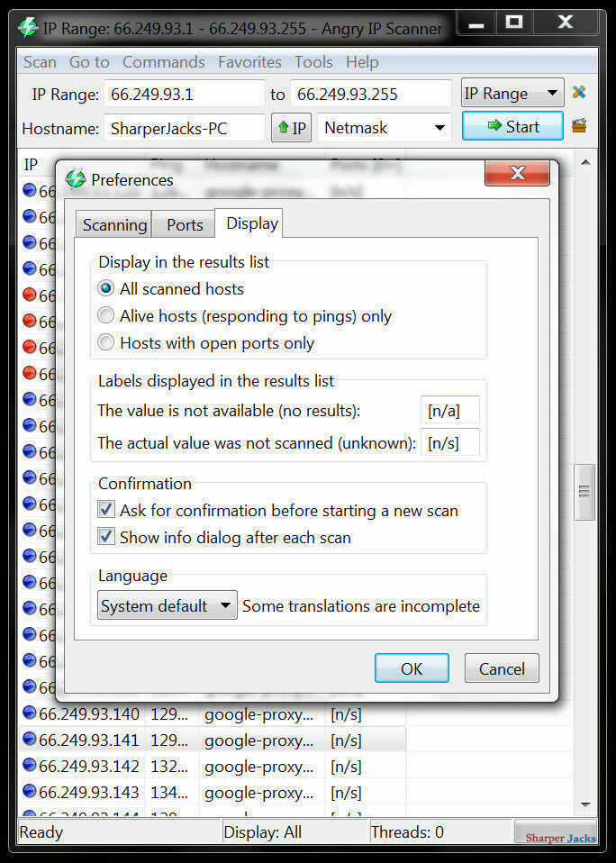Click the results scrollbar down arrow
The width and height of the screenshot is (616, 863).
click(585, 805)
